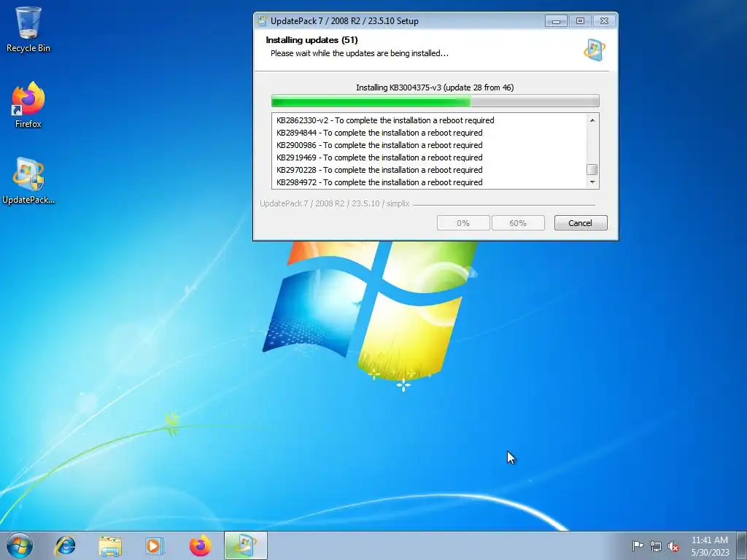Select the KB2919469 log entry
The width and height of the screenshot is (747, 560).
[x=379, y=157]
